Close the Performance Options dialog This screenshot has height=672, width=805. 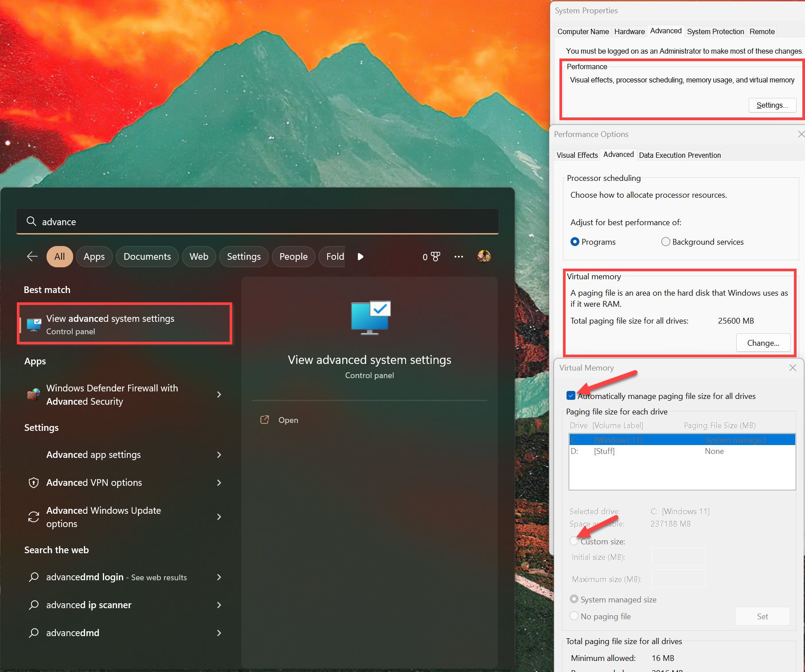pos(801,134)
